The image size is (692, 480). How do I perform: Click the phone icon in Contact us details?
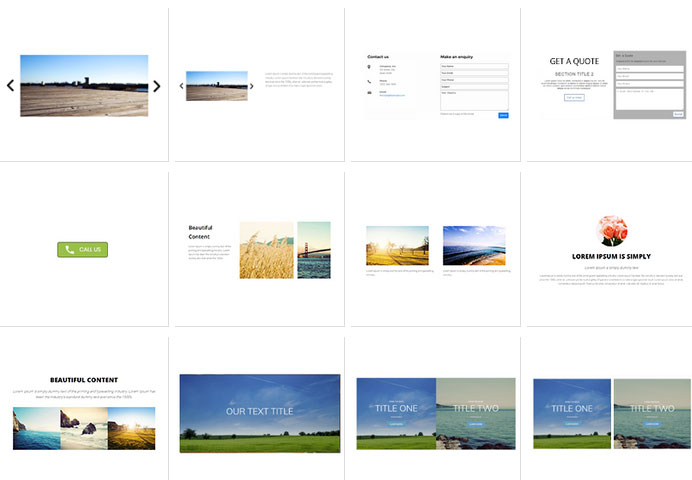coord(370,81)
